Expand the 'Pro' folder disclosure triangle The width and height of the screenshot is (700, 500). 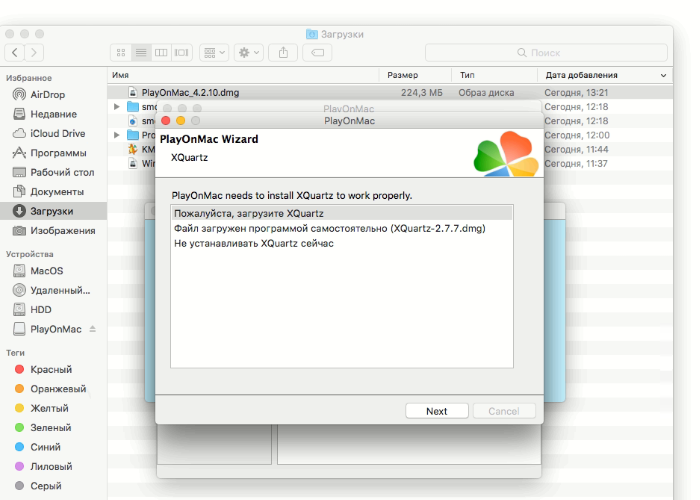[x=117, y=135]
